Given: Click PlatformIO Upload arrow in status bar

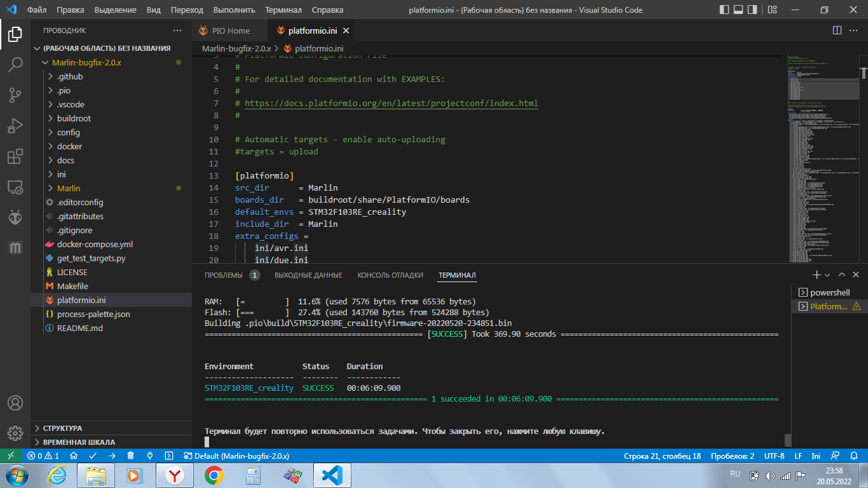Looking at the screenshot, I should click(x=112, y=456).
